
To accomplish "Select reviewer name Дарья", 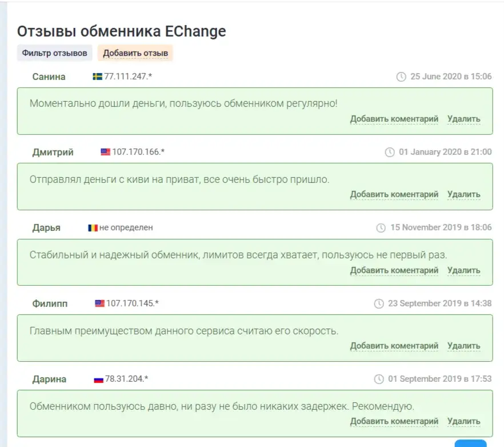I will pos(46,228).
